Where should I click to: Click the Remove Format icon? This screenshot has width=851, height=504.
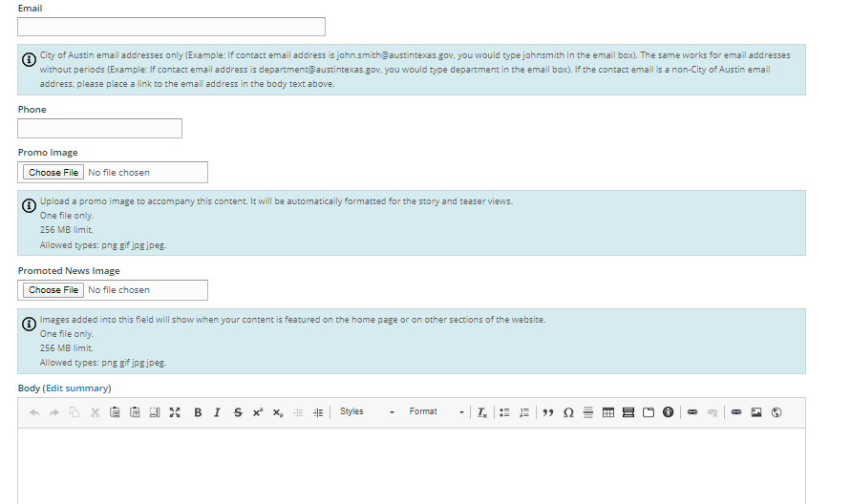pyautogui.click(x=482, y=413)
